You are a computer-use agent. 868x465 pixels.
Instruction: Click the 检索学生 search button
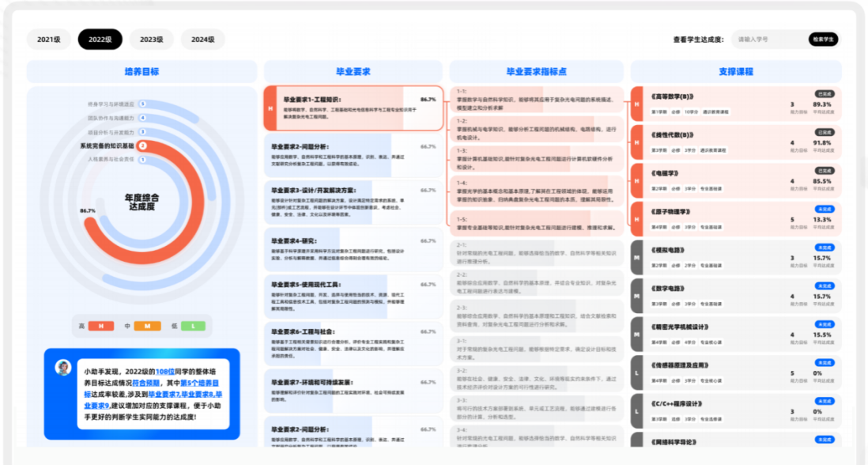point(823,39)
